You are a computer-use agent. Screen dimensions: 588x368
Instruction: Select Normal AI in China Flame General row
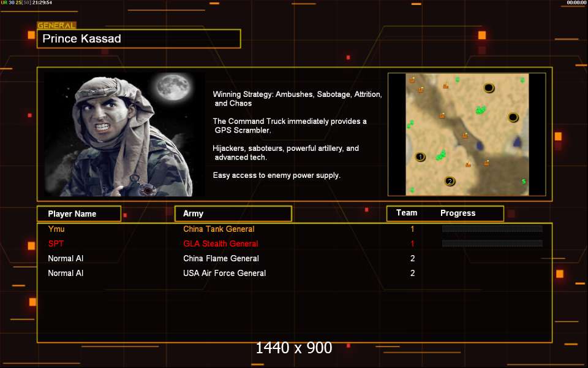coord(66,258)
